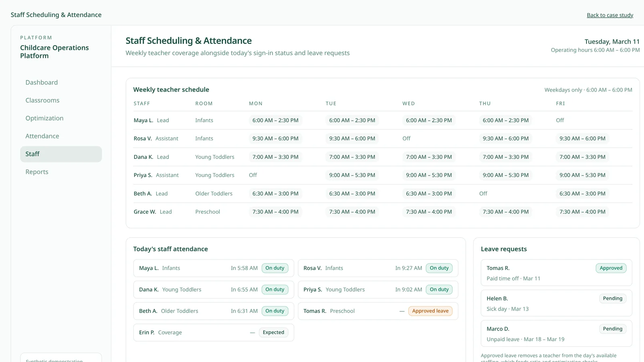
Task: Click Dana K.'s On duty status badge
Action: (x=275, y=290)
